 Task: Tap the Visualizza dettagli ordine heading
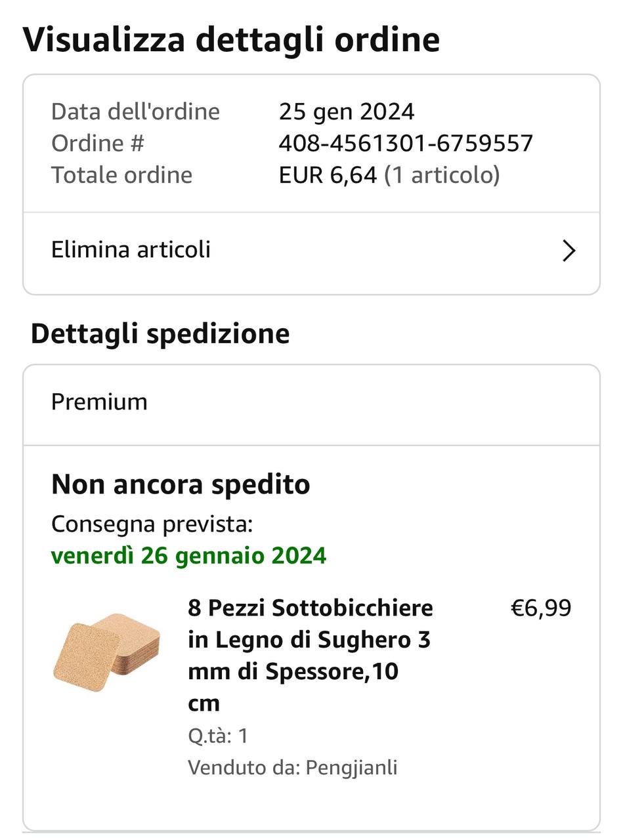pos(231,39)
